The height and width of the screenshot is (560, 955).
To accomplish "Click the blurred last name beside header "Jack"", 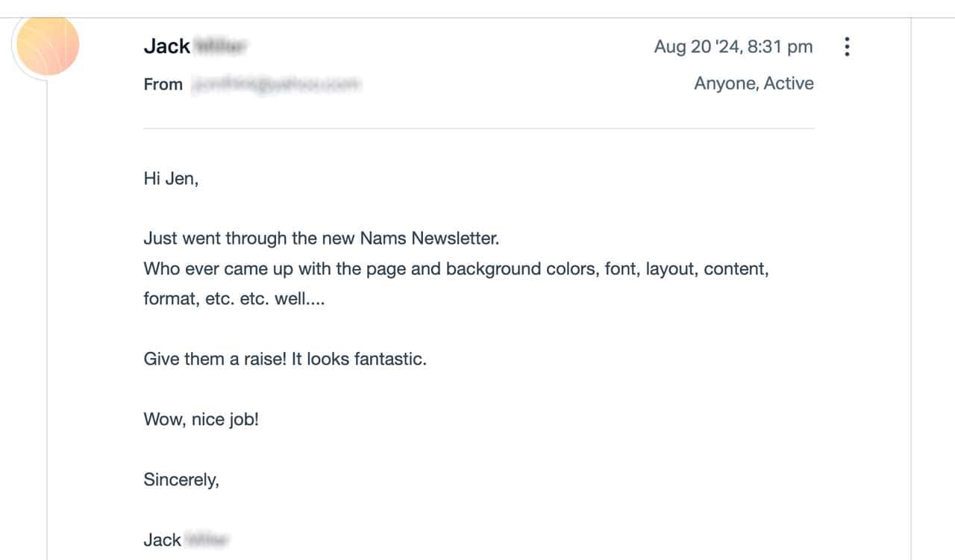I will pos(220,47).
